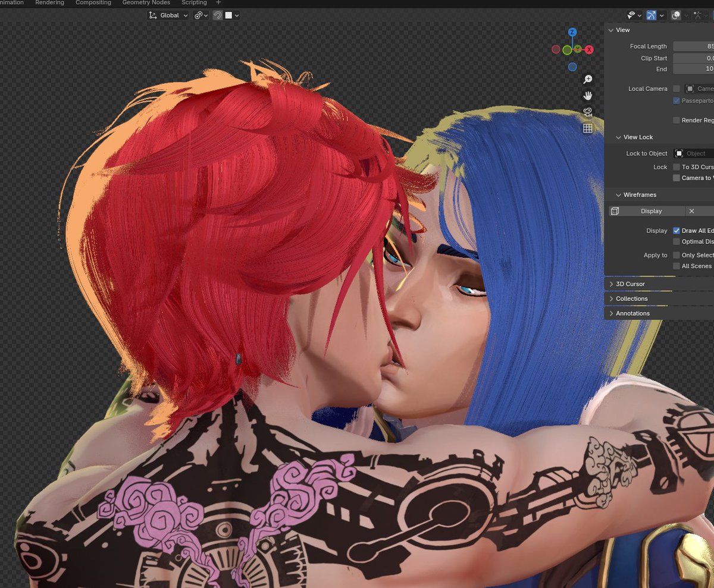Click the Display wireframes button
This screenshot has height=588, width=714.
[647, 211]
